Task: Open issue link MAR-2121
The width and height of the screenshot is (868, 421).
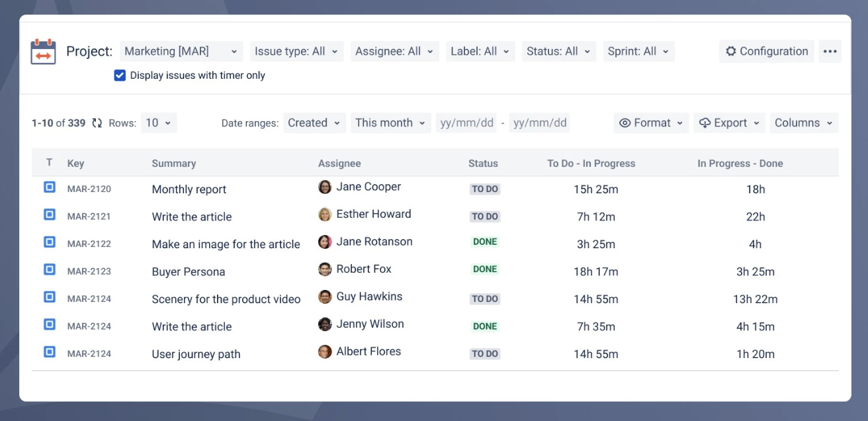Action: [x=89, y=216]
